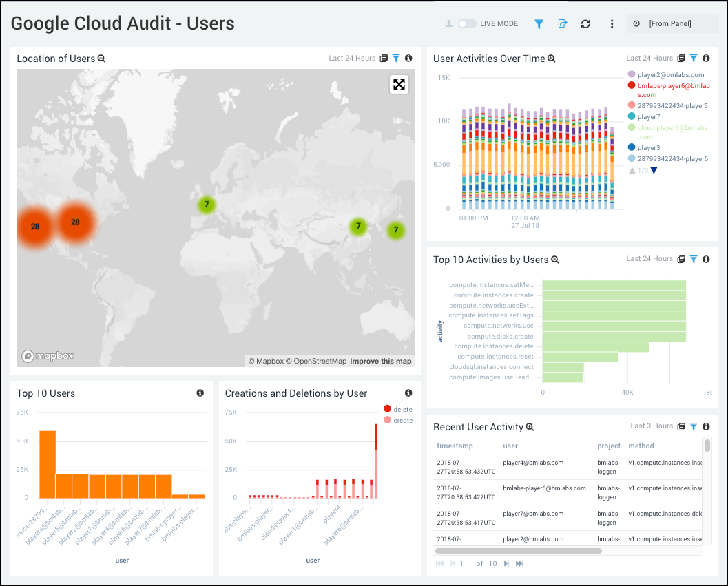This screenshot has width=728, height=586.
Task: Open the Improve this map link
Action: point(380,361)
